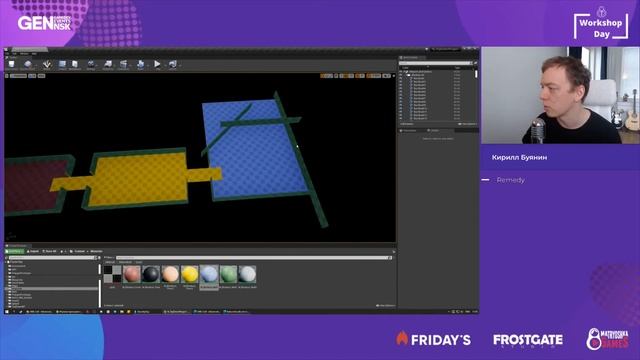Screen dimensions: 640x360
Task: Open the Source Control toolbar icon
Action: point(28,64)
